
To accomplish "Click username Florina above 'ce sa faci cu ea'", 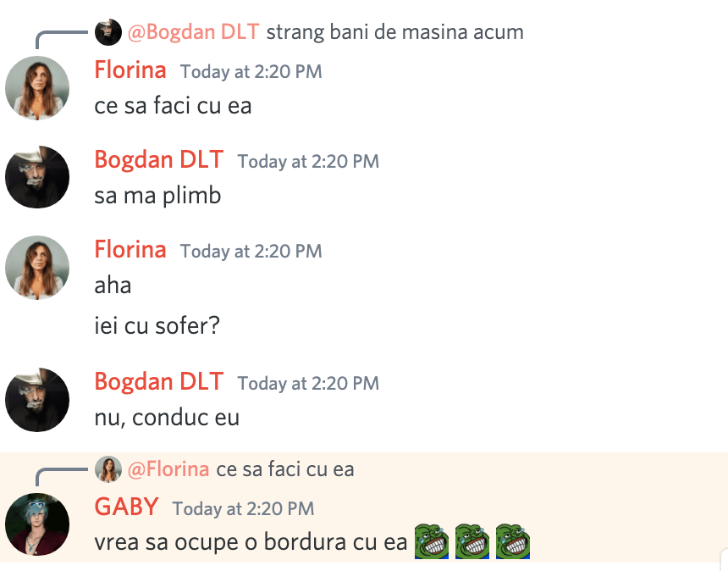I will tap(130, 70).
